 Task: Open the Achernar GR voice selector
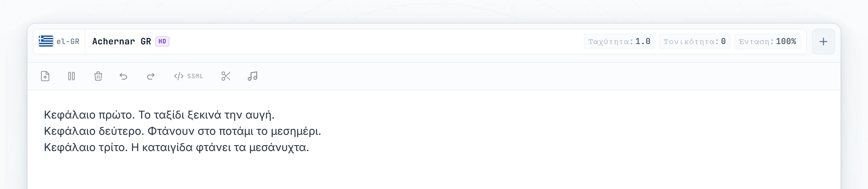(131, 42)
